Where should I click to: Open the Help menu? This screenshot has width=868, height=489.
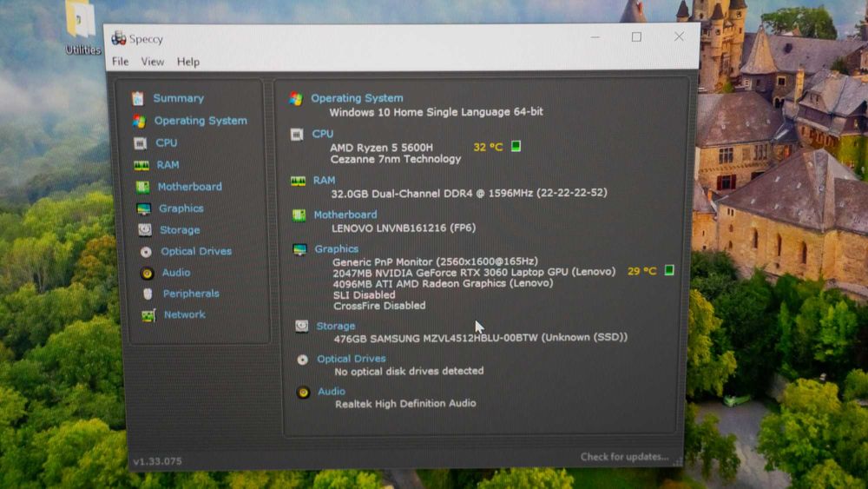pos(188,62)
